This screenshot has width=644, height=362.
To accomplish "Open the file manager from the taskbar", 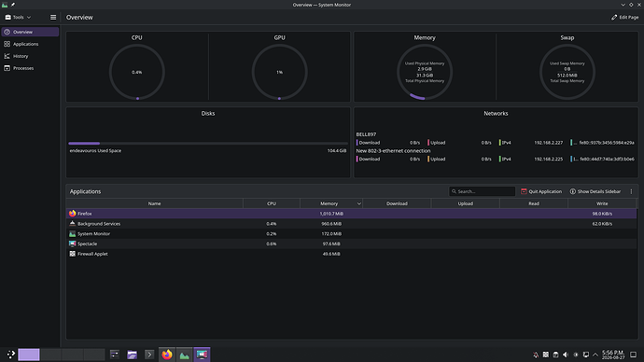I will [x=132, y=355].
